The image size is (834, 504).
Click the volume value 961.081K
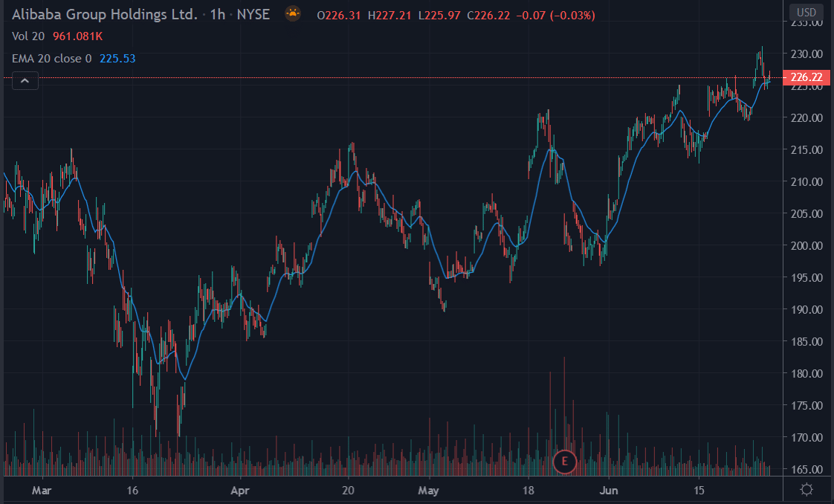[77, 36]
